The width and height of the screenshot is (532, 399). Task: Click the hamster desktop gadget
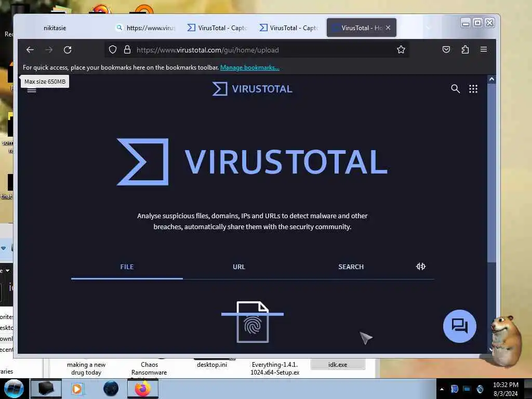point(506,341)
